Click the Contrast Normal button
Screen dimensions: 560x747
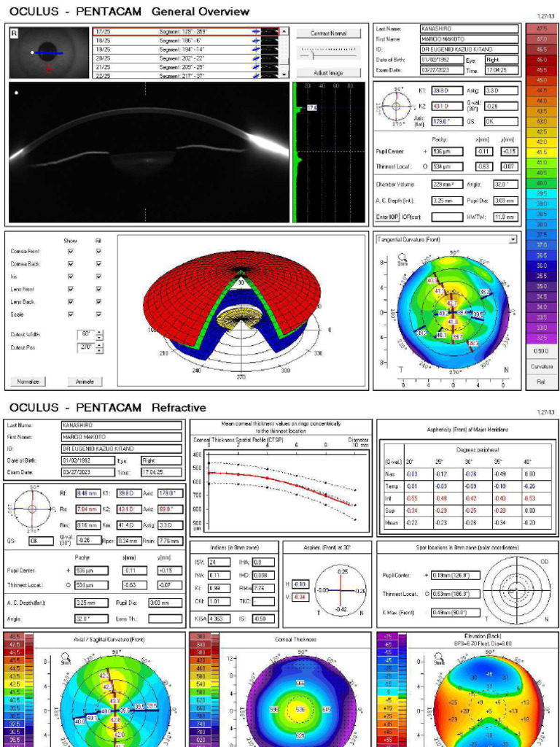pyautogui.click(x=329, y=34)
